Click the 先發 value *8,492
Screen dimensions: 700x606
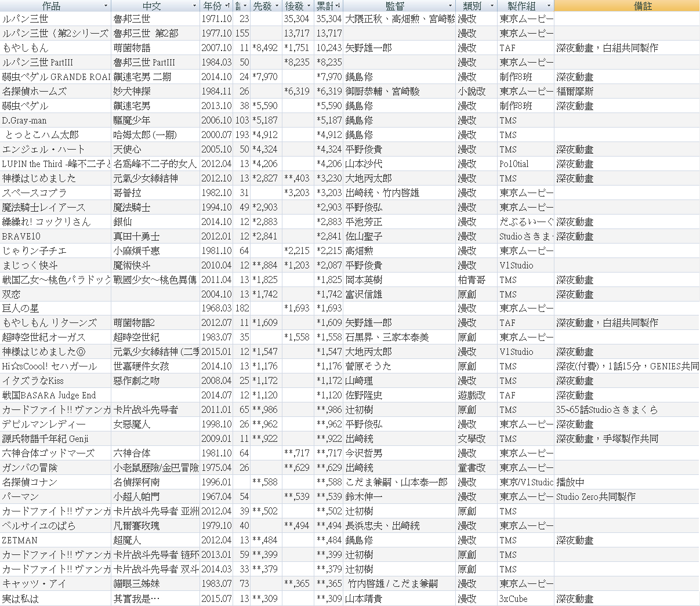(x=266, y=48)
